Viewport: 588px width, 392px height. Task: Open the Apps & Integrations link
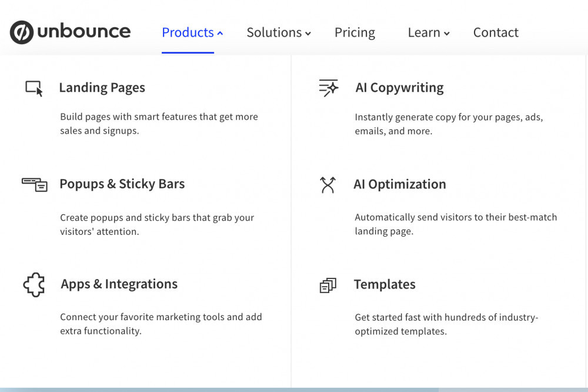[x=119, y=284]
